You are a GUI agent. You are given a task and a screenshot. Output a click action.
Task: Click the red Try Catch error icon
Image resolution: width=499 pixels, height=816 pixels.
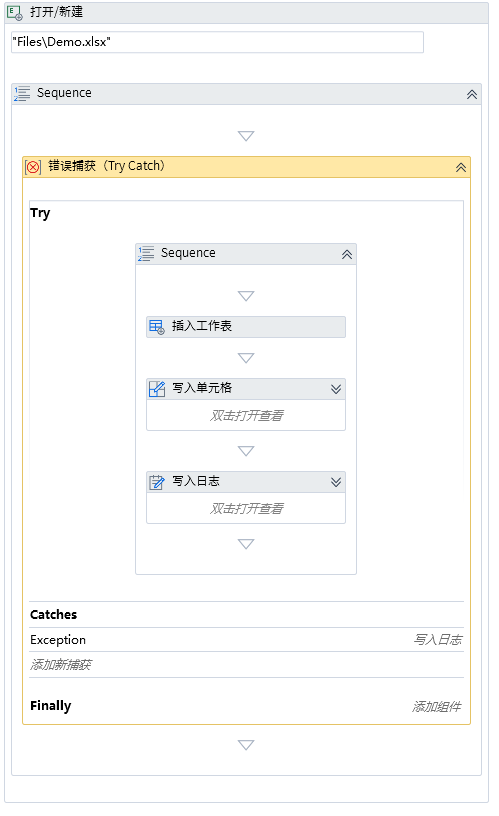[33, 167]
